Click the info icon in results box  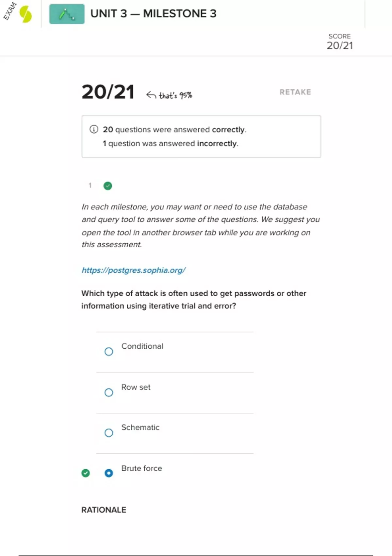click(94, 129)
